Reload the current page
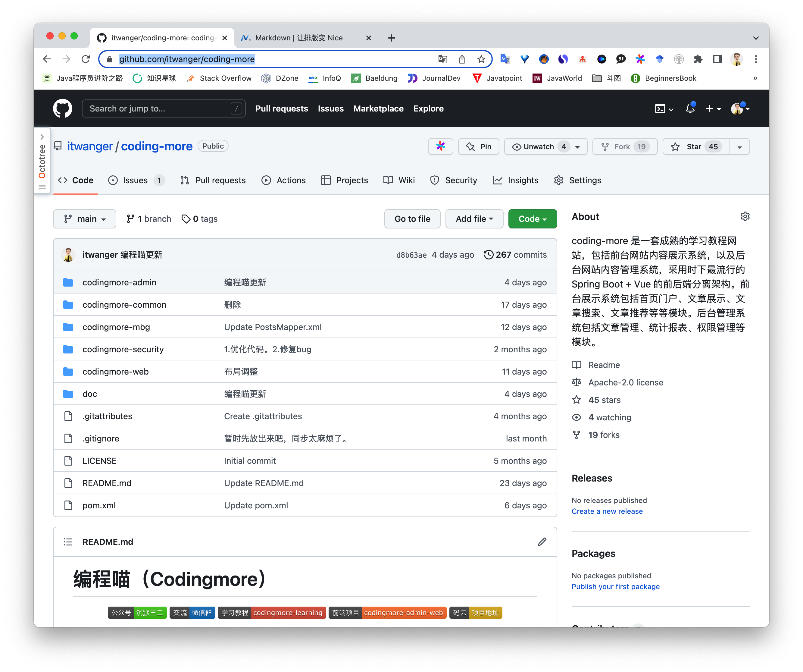This screenshot has height=672, width=803. pos(86,59)
